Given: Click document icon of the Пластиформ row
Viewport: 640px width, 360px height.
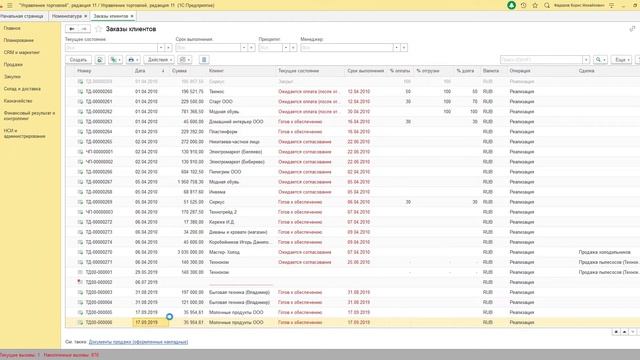Looking at the screenshot, I should [x=80, y=132].
